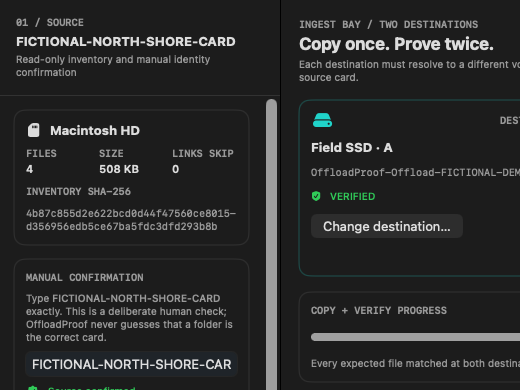Click the Type FICTIONAL-NORTH-SHORE-CARD exactly instruction
Viewport: 520px width, 390px height.
pos(129,318)
